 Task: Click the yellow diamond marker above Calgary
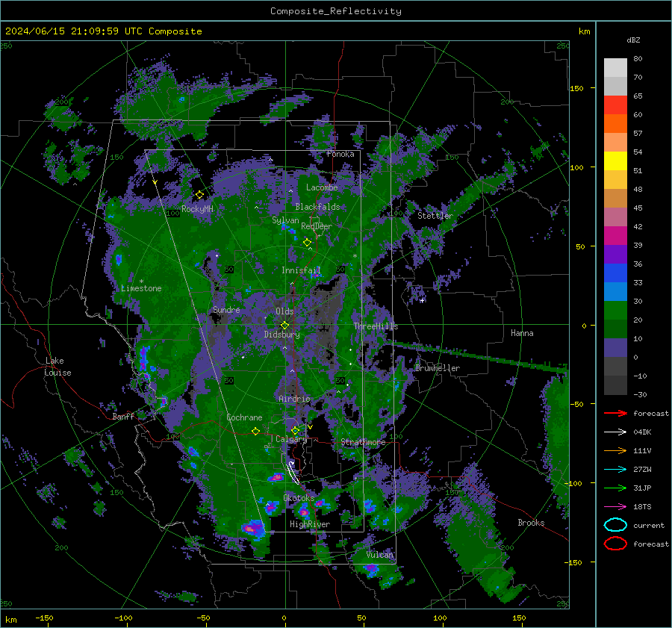(295, 430)
